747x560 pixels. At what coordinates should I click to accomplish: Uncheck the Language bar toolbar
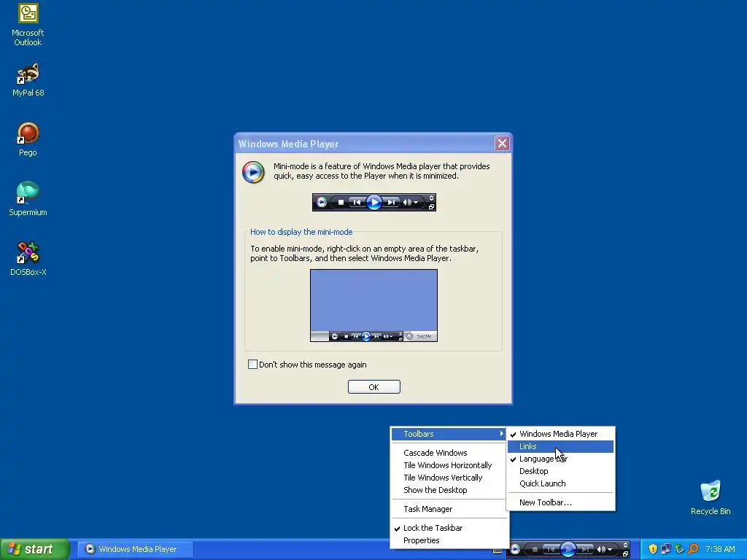[x=561, y=459]
